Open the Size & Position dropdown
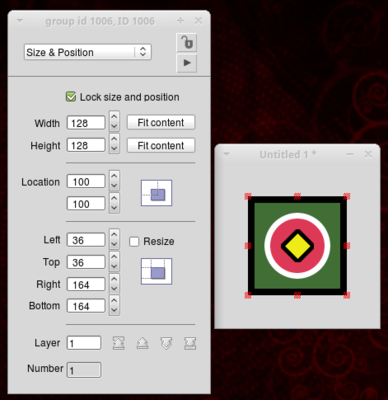Image resolution: width=388 pixels, height=400 pixels. tap(88, 52)
